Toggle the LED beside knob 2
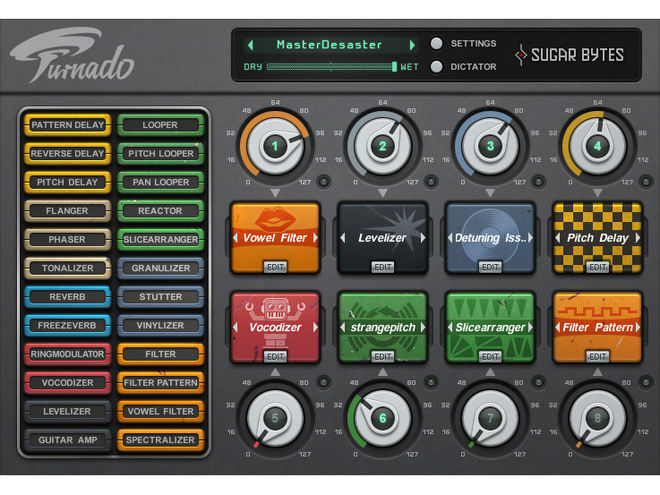The image size is (660, 495). (x=431, y=181)
